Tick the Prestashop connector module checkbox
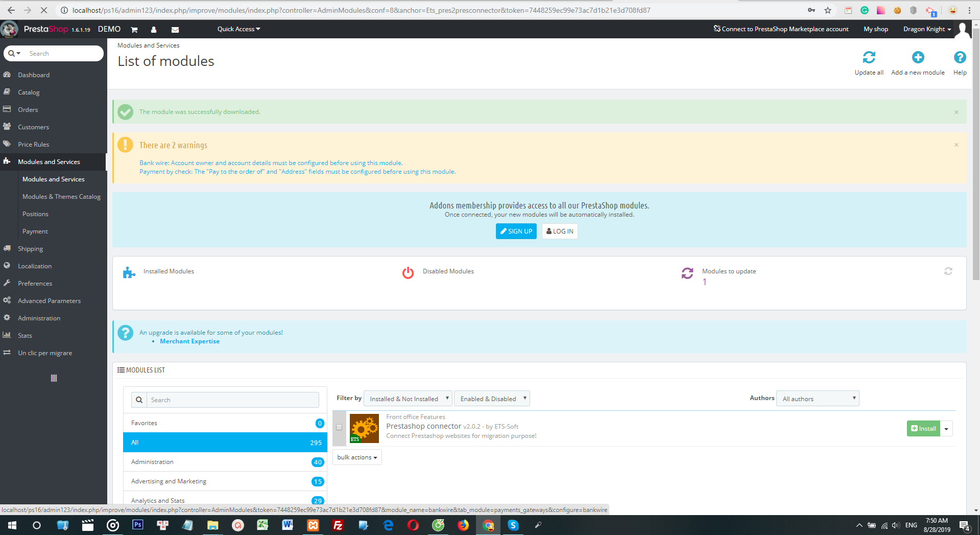This screenshot has width=980, height=535. pyautogui.click(x=339, y=428)
